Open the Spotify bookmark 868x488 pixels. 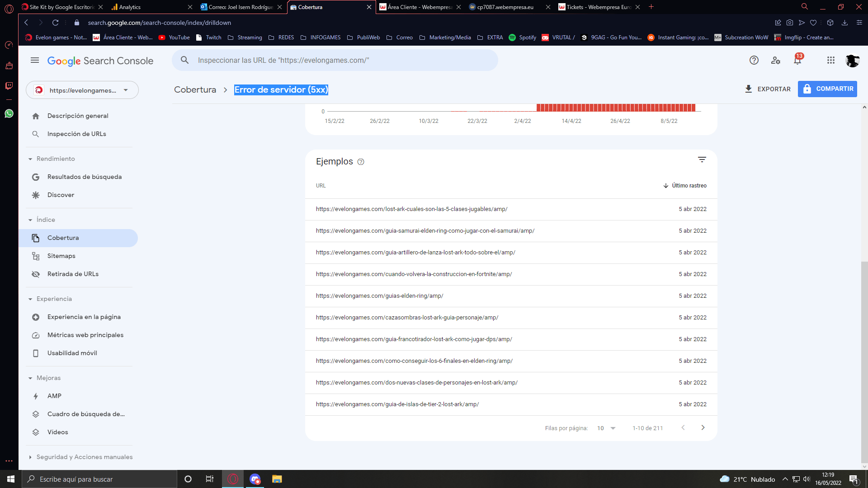point(523,38)
